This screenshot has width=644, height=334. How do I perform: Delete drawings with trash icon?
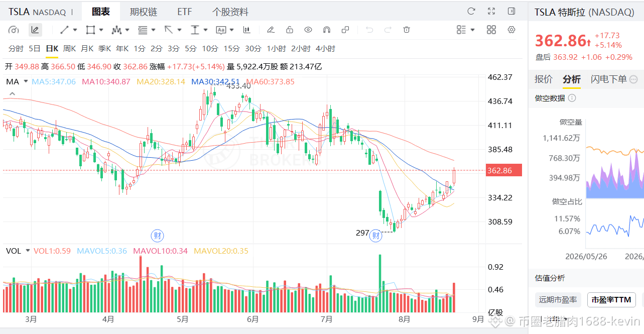pyautogui.click(x=407, y=30)
